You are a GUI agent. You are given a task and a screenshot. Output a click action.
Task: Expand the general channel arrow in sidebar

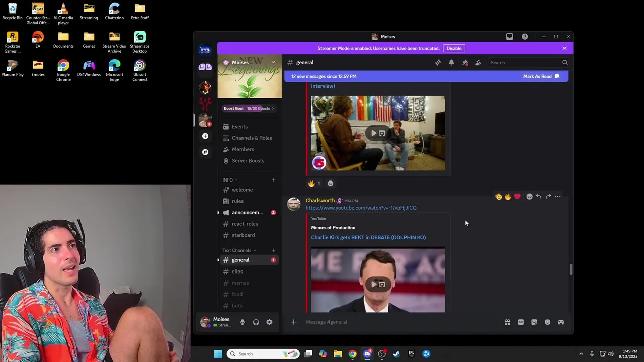tap(218, 260)
